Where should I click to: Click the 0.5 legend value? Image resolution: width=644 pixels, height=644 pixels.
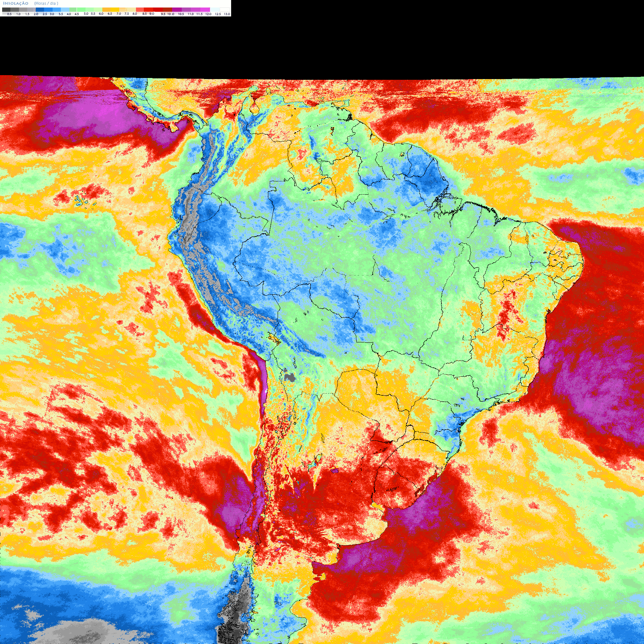tap(9, 14)
